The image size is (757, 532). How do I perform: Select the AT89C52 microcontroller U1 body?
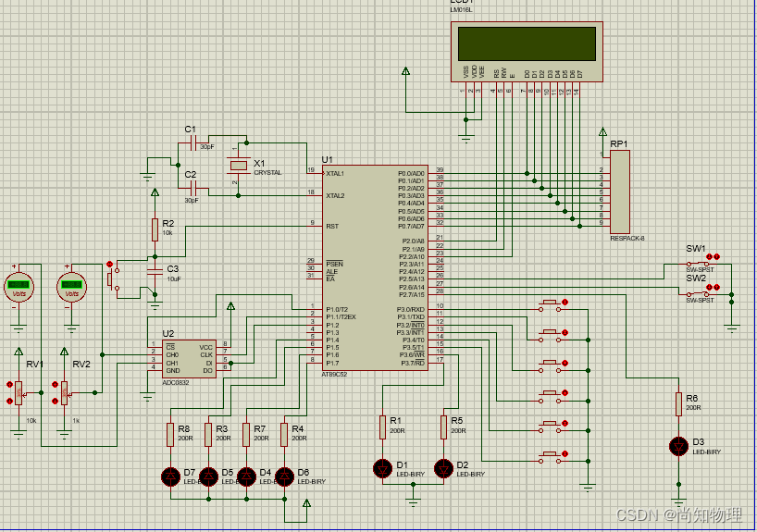tap(375, 268)
